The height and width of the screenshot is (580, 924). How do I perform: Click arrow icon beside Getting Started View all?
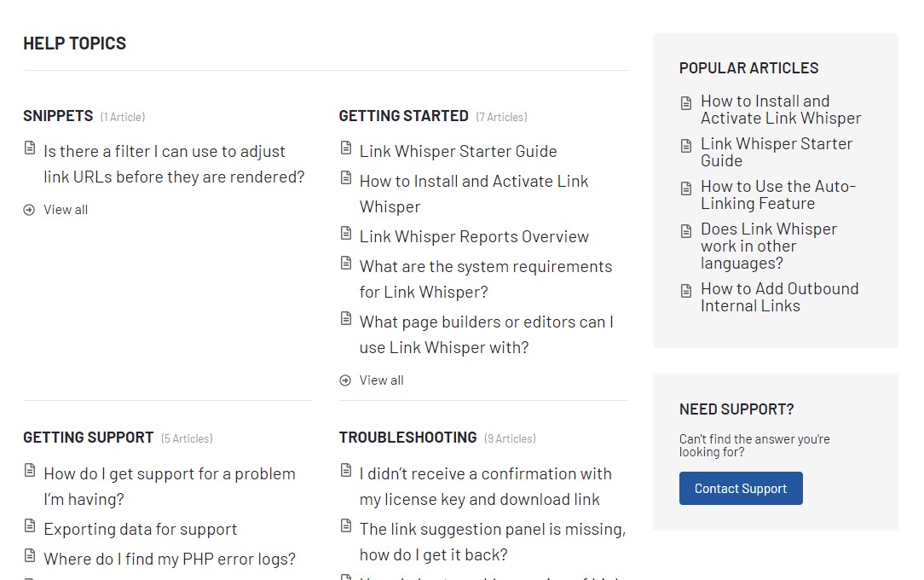click(345, 380)
